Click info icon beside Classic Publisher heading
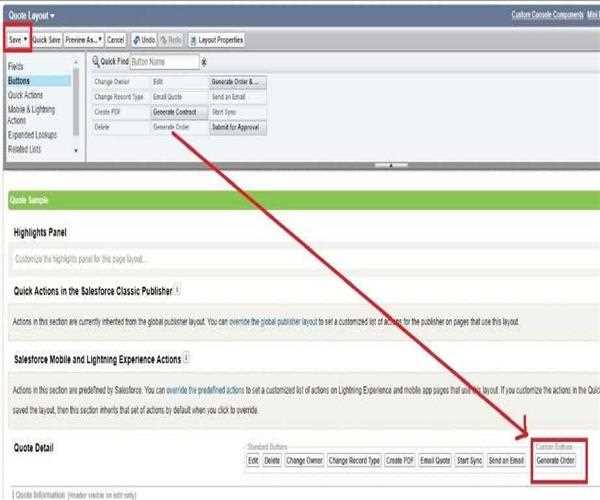 tap(177, 290)
